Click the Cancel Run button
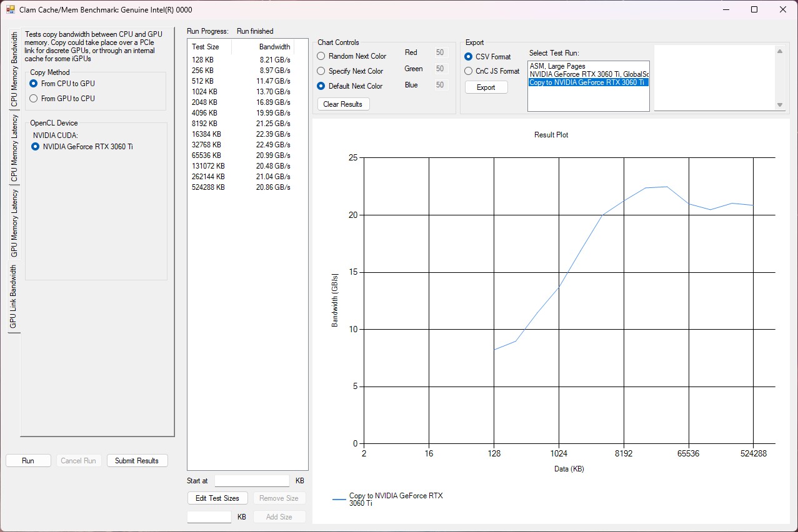Viewport: 798px width, 532px height. pyautogui.click(x=79, y=461)
